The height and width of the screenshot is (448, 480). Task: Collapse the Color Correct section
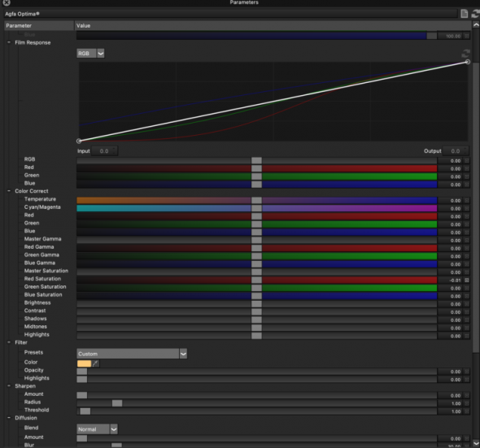pyautogui.click(x=9, y=190)
